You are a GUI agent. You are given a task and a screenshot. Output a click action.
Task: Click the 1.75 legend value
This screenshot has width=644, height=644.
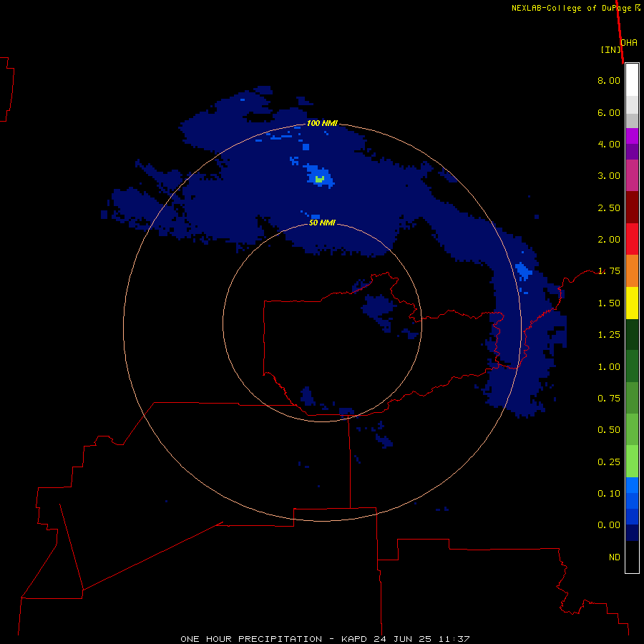pos(609,271)
